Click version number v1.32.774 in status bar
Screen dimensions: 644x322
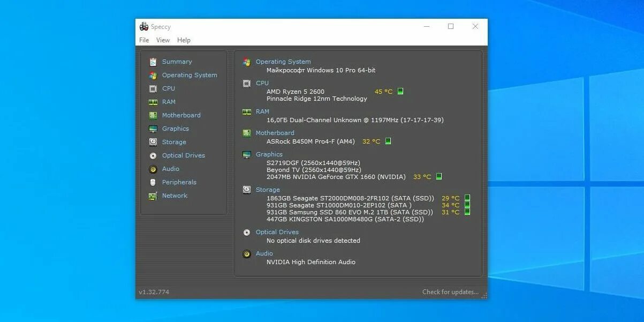coord(154,292)
